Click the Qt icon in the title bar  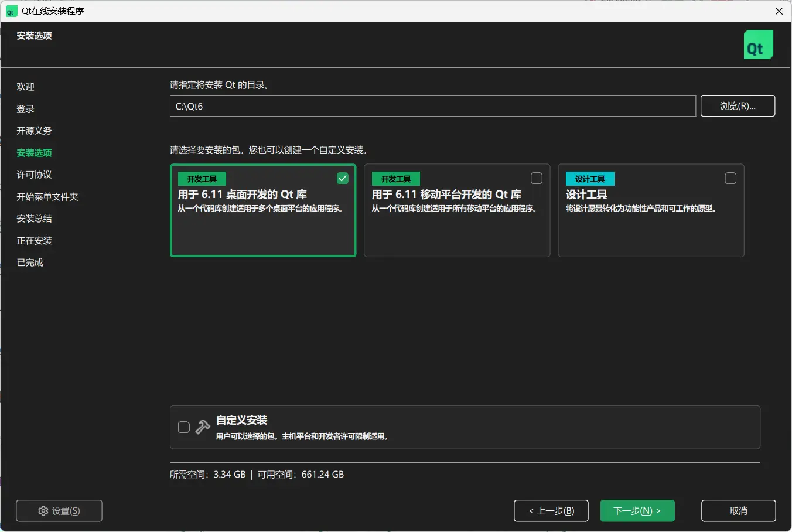click(x=11, y=11)
